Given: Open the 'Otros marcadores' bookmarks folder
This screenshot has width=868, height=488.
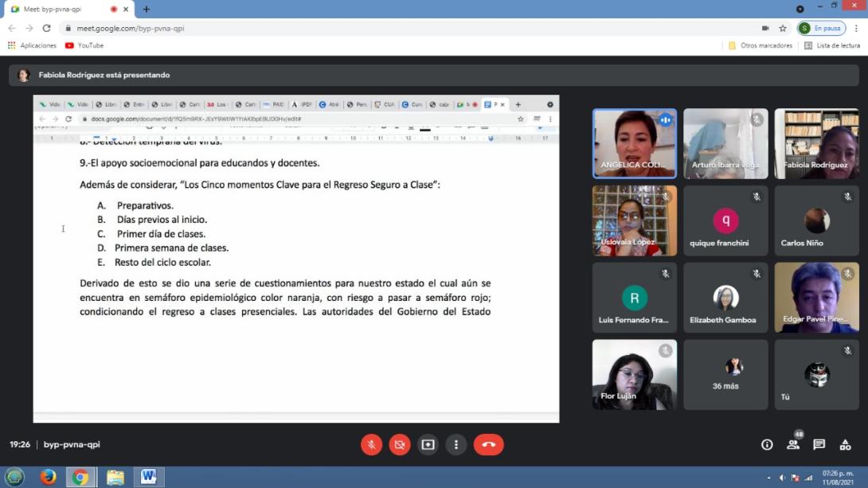Looking at the screenshot, I should [760, 45].
